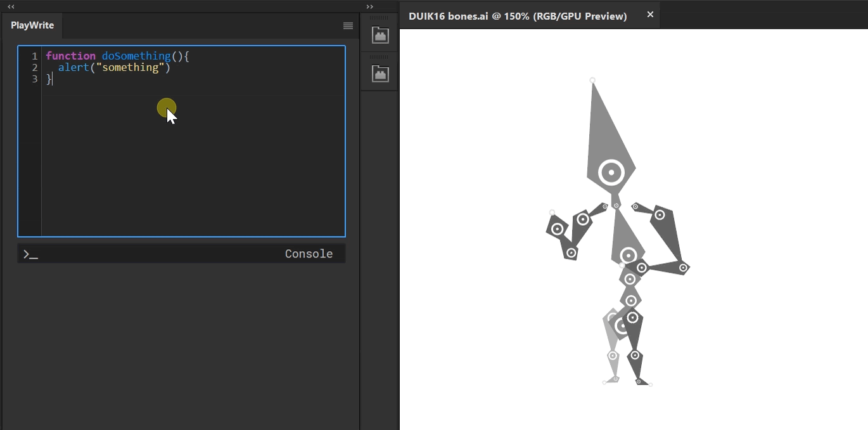Viewport: 868px width, 430px height.
Task: Close the DUIK16 bones.ai document tab
Action: click(x=650, y=15)
